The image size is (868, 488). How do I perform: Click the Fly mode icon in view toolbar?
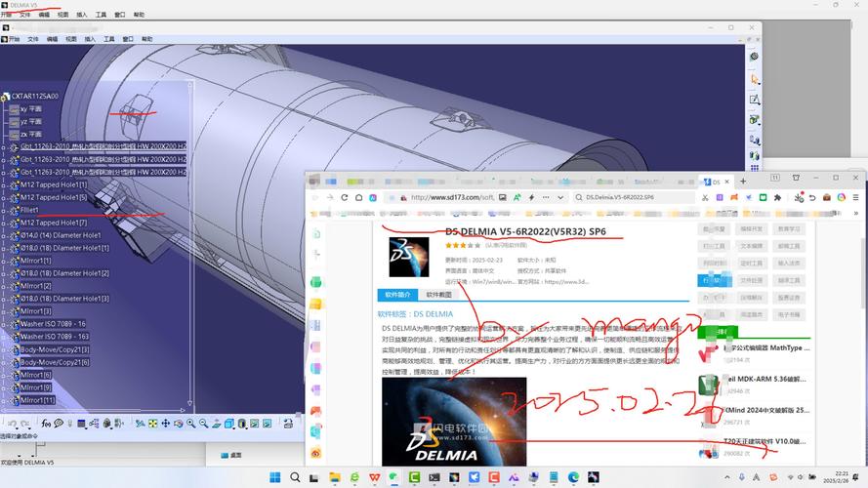(x=140, y=424)
